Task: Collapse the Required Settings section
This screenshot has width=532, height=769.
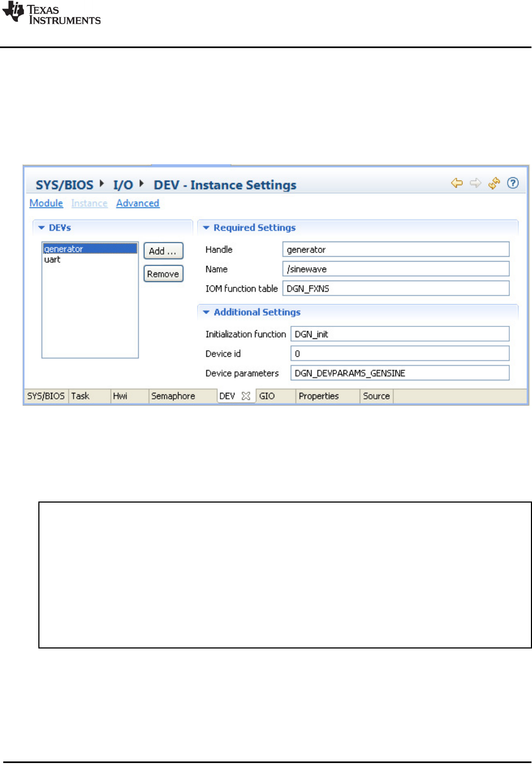Action: (x=206, y=228)
